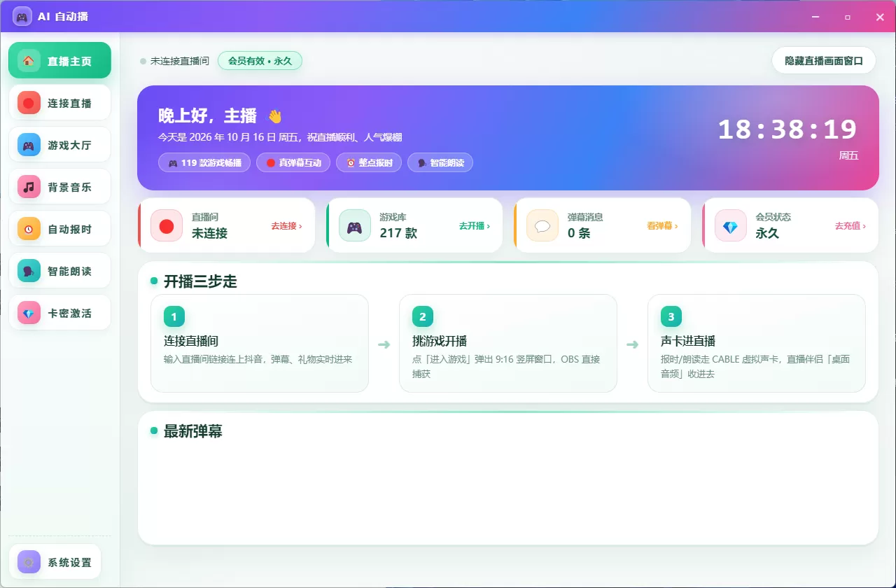Viewport: 896px width, 588px height.
Task: Click the 119 款游戏畅播 chip
Action: (x=204, y=163)
